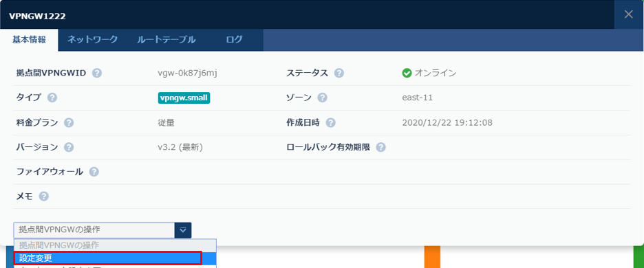This screenshot has height=268, width=644.
Task: Click the 拠点間VPNGWID label
Action: click(51, 74)
